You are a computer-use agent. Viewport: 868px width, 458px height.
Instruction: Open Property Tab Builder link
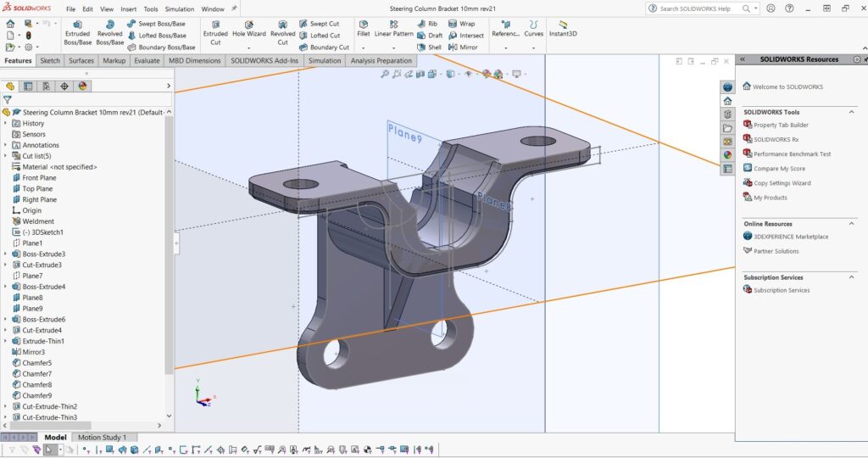coord(776,125)
